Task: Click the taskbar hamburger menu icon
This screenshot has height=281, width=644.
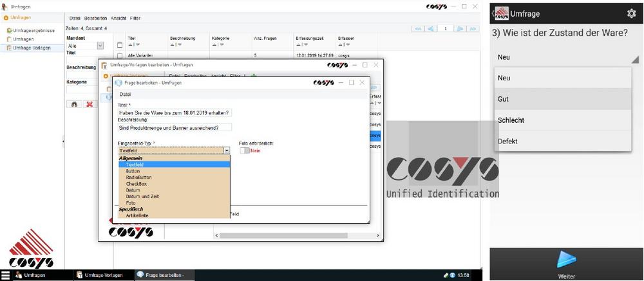Action: coord(6,275)
